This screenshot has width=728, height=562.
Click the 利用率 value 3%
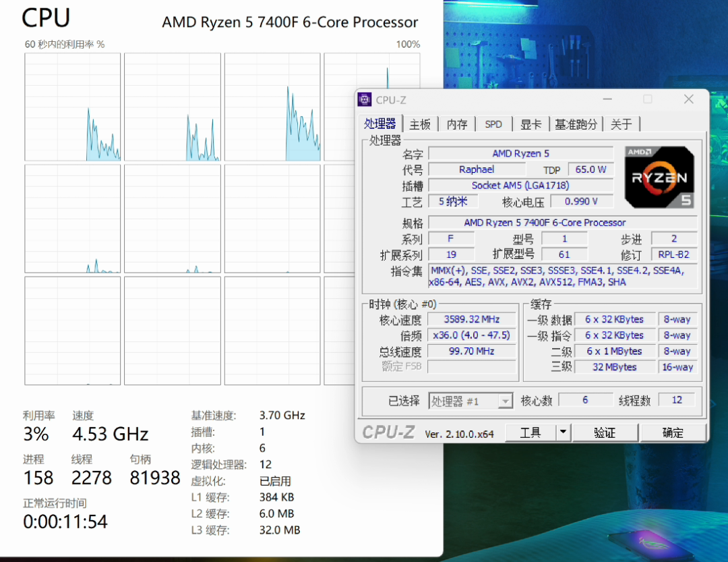pos(36,434)
